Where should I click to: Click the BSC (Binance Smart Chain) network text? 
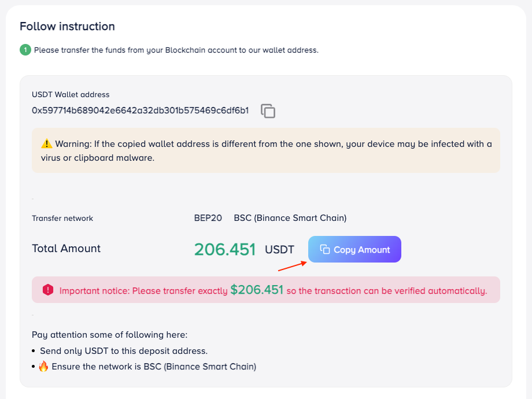click(x=290, y=218)
